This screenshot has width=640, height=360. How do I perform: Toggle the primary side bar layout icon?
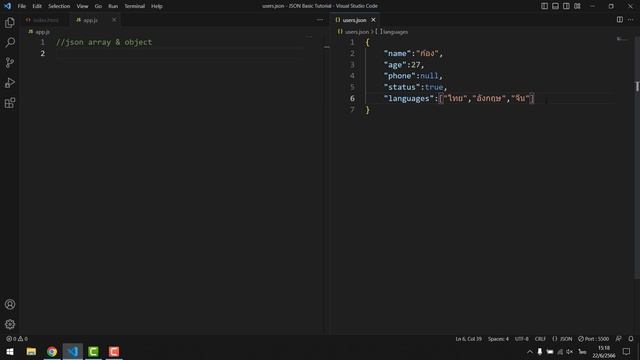click(544, 6)
